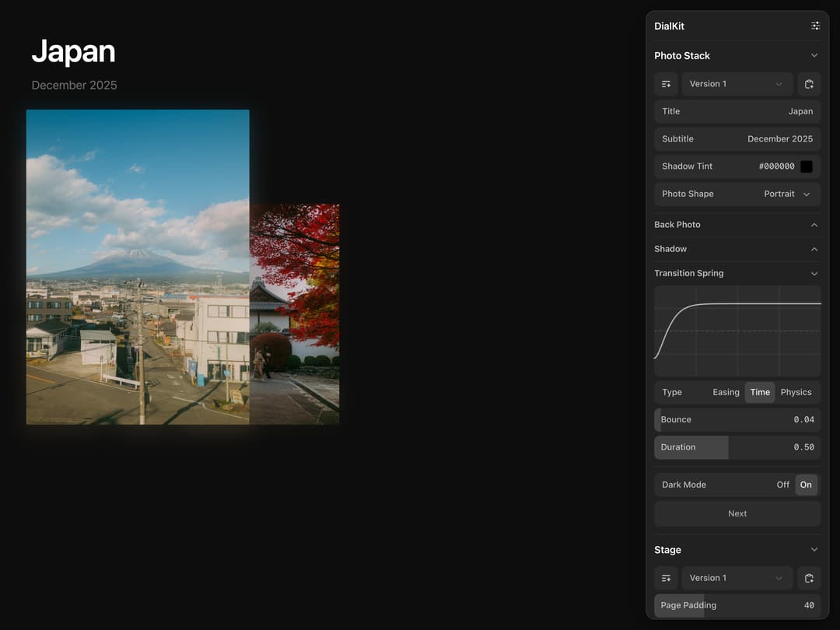Image resolution: width=840 pixels, height=630 pixels.
Task: Click the Bounce slider
Action: 737,420
